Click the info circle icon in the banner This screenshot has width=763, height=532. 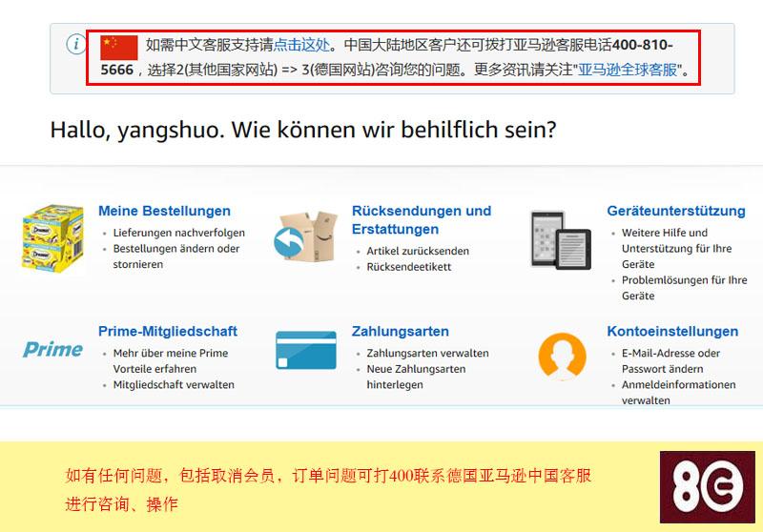pyautogui.click(x=75, y=44)
